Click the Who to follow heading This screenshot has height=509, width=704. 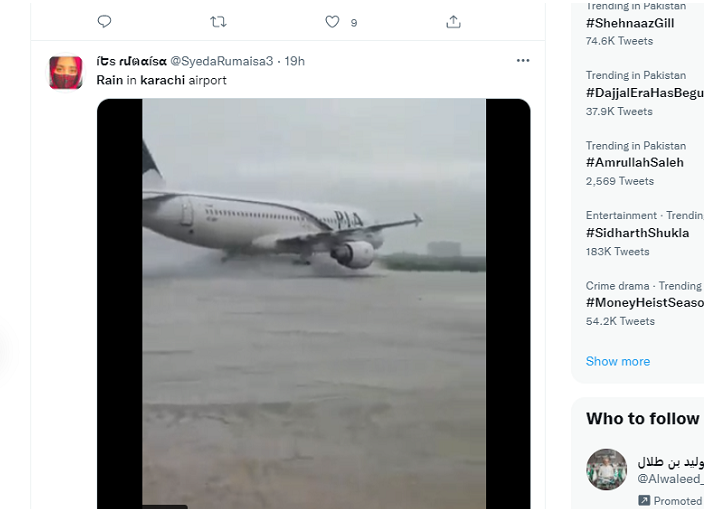pyautogui.click(x=643, y=418)
